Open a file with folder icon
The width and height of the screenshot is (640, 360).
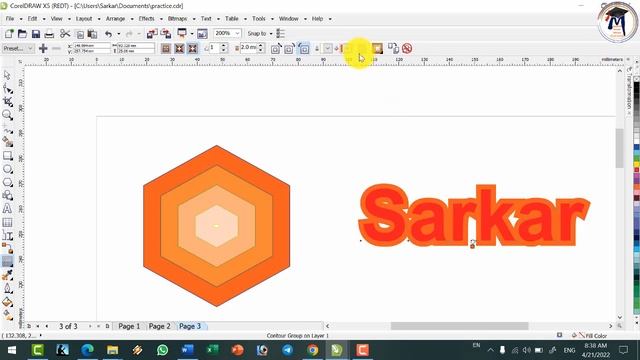pyautogui.click(x=22, y=33)
